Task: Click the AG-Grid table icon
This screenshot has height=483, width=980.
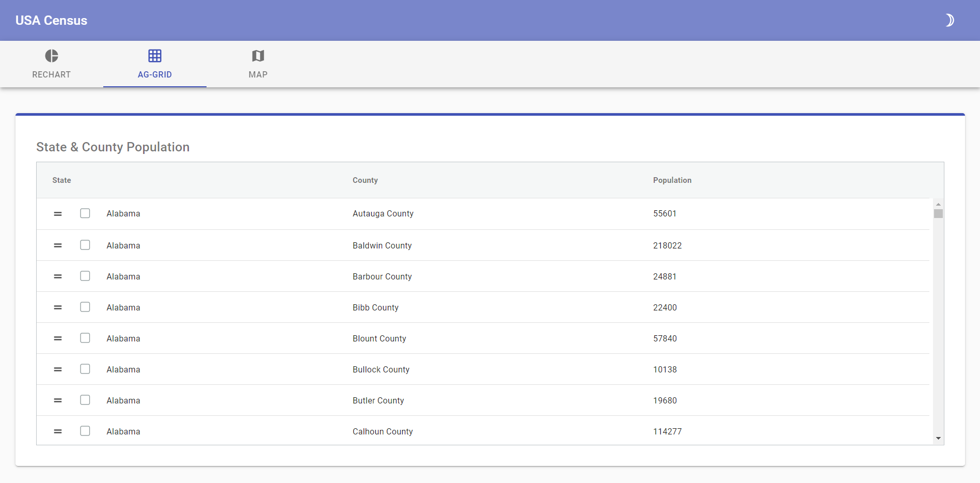Action: pos(155,56)
